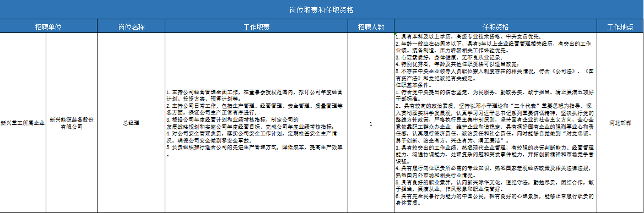
Task: Select the 河北邯郸 location cell
Action: (620, 123)
